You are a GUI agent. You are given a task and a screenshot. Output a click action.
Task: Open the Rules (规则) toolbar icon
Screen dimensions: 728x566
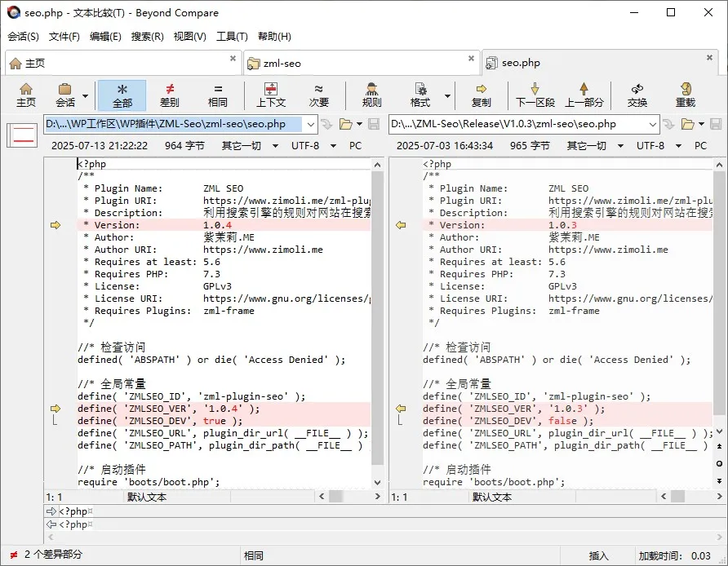(371, 95)
